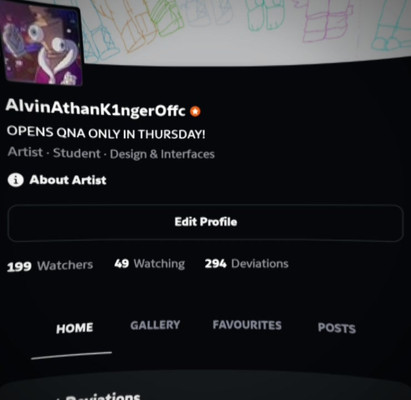Click the Student label under tagline
Viewport: 411px width, 400px height.
coord(77,153)
